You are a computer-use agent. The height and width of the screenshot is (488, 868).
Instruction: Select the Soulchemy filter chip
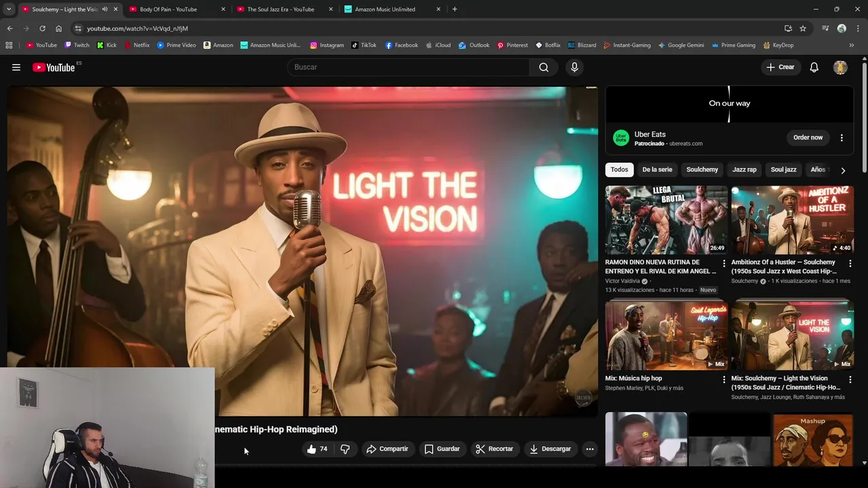point(702,169)
